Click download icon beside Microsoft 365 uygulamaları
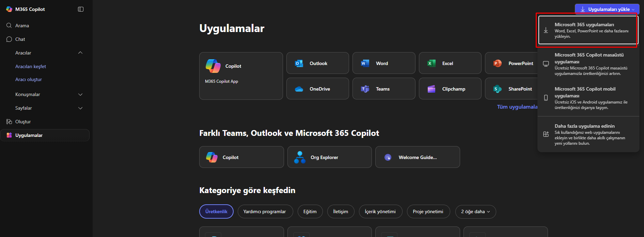The width and height of the screenshot is (644, 237). [x=546, y=30]
